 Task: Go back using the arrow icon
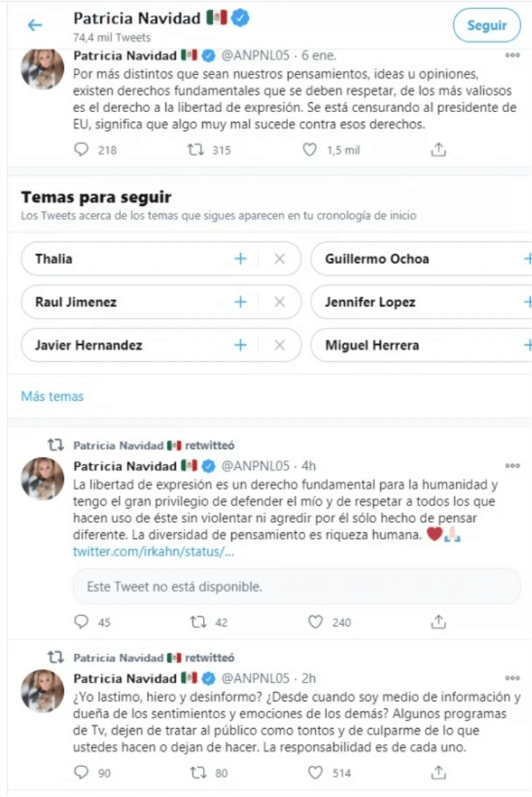point(35,24)
